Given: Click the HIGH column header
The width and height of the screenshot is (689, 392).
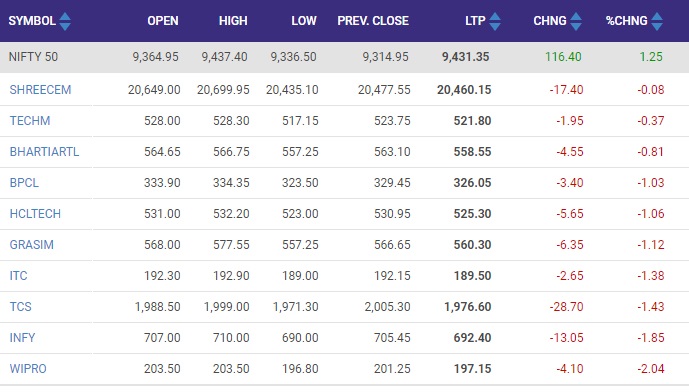Looking at the screenshot, I should coord(233,21).
